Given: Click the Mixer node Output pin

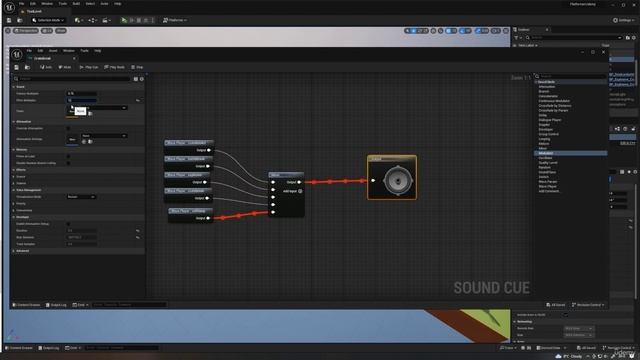Looking at the screenshot, I should click(x=299, y=182).
